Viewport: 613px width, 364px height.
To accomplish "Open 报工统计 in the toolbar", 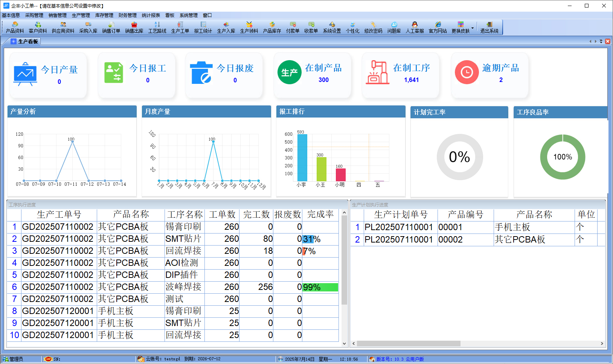I will click(x=203, y=27).
